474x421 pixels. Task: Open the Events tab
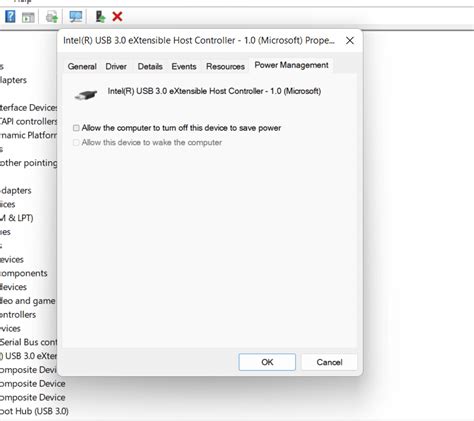pos(184,66)
